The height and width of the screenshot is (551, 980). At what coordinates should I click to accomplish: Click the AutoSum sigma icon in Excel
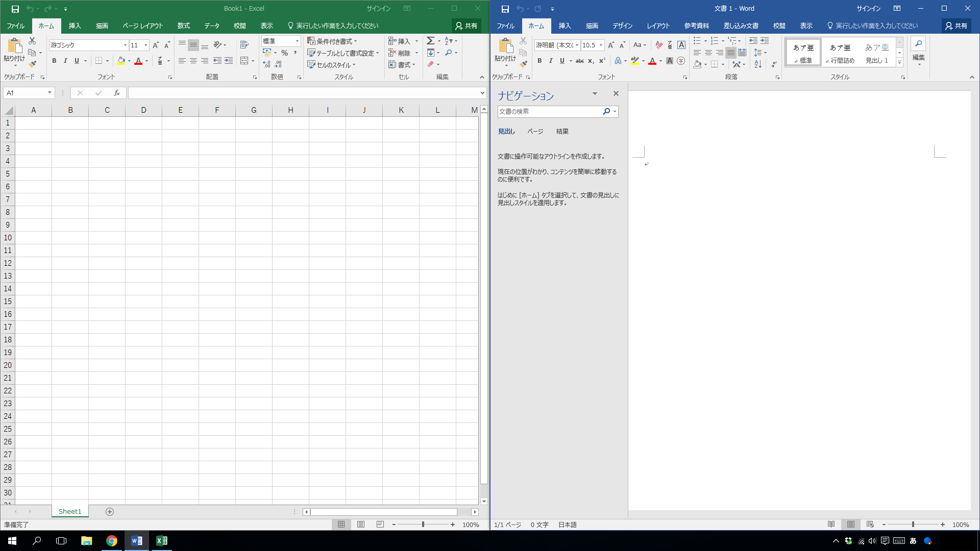[x=430, y=41]
